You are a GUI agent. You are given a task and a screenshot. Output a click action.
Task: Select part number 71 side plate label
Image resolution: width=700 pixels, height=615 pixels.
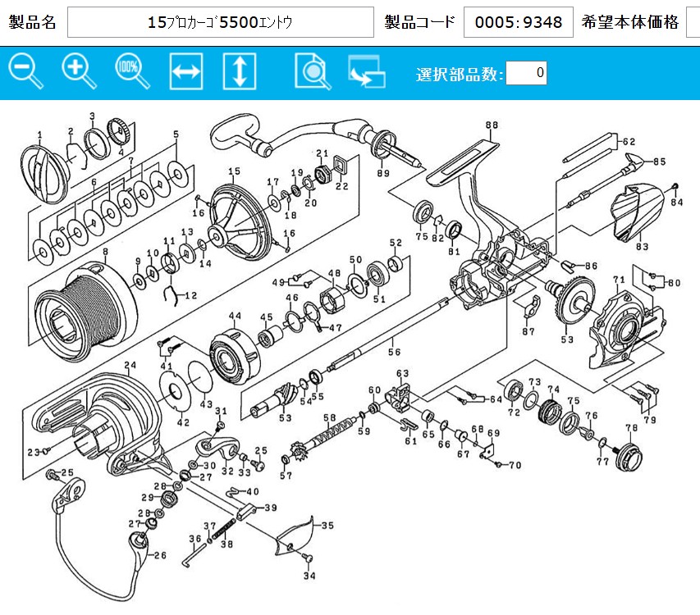(x=620, y=280)
